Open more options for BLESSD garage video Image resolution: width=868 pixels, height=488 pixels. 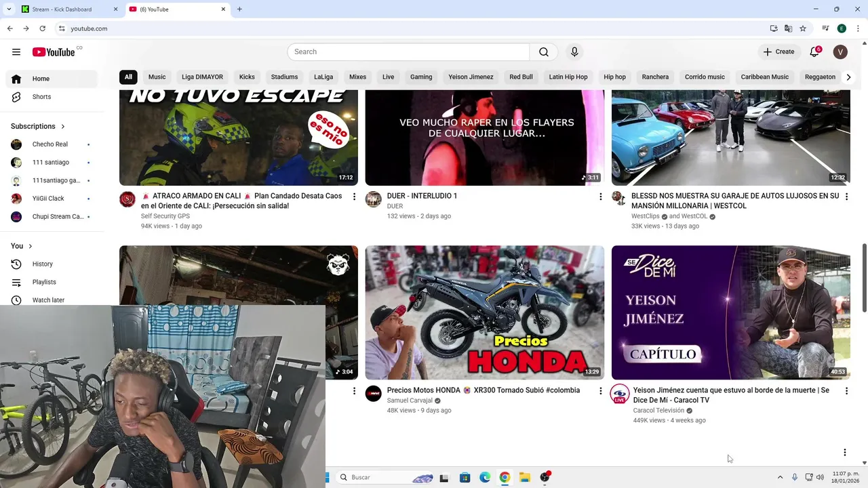point(846,197)
